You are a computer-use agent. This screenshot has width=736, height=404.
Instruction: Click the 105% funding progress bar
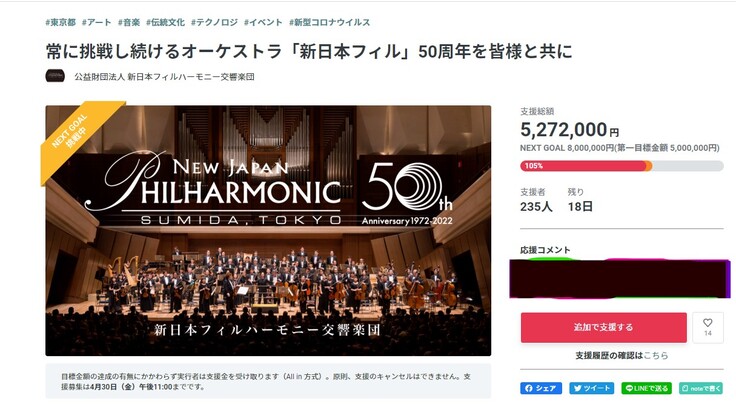click(x=621, y=166)
